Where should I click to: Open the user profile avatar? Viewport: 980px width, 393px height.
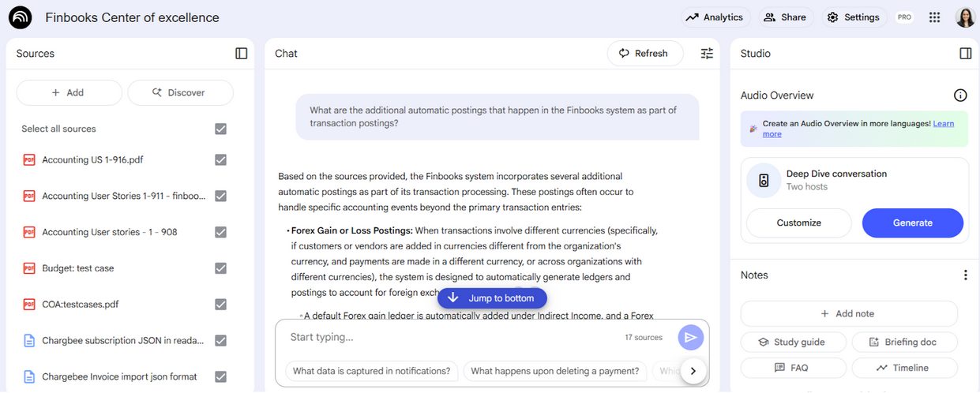(965, 17)
